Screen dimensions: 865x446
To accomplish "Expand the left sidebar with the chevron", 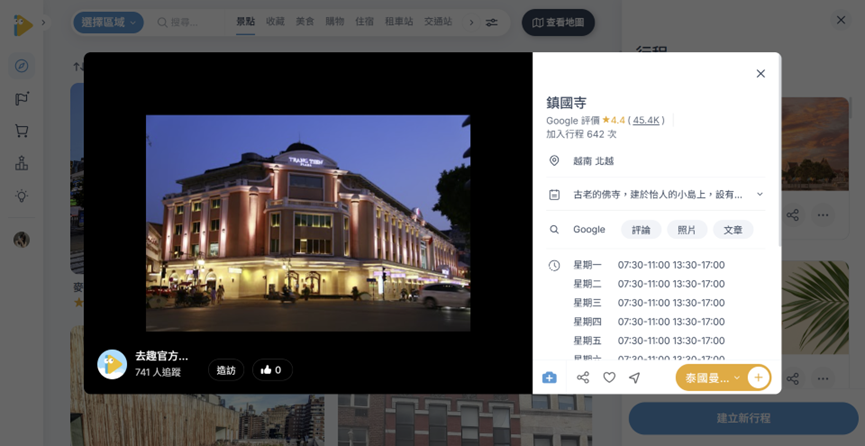I will [44, 23].
